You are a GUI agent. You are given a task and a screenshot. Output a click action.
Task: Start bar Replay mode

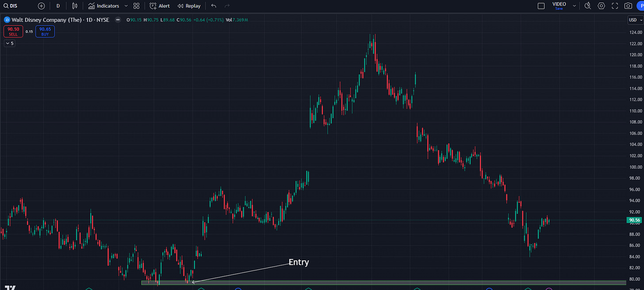click(189, 6)
